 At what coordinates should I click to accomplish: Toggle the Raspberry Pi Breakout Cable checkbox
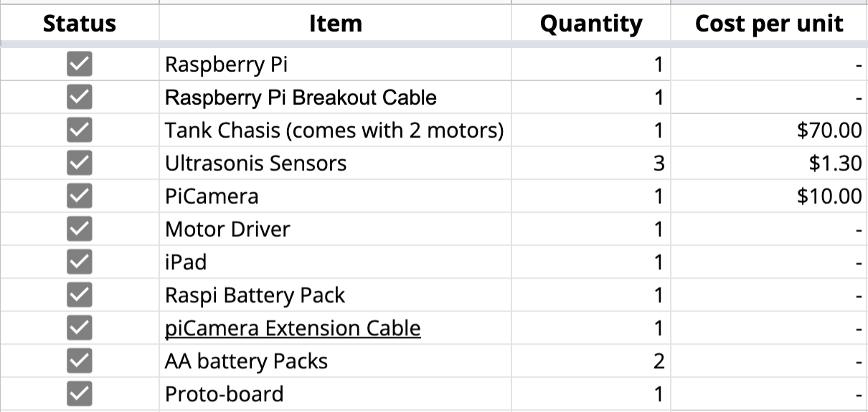(x=79, y=97)
